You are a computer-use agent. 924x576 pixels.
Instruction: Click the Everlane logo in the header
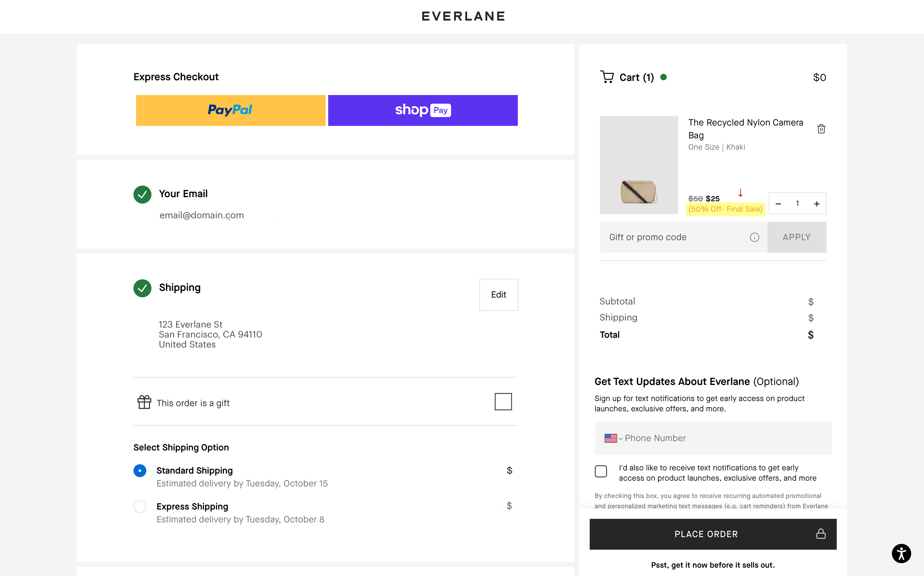[x=464, y=16]
